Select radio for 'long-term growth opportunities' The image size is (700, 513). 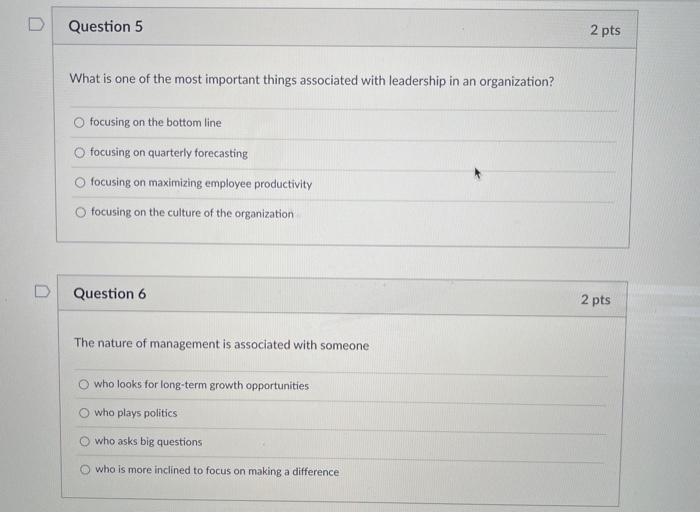point(85,385)
